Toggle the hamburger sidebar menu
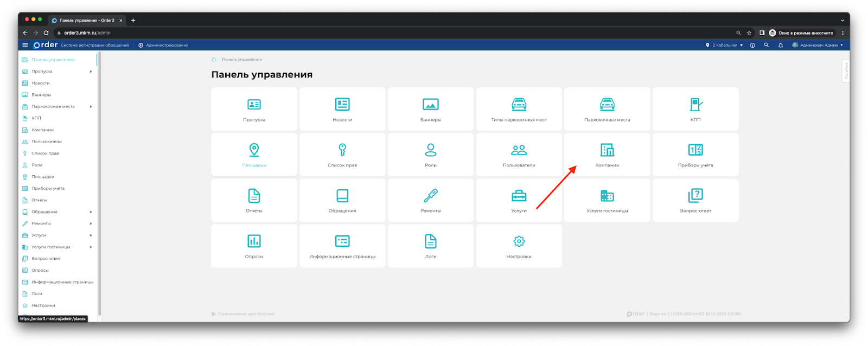The height and width of the screenshot is (346, 868). click(25, 45)
